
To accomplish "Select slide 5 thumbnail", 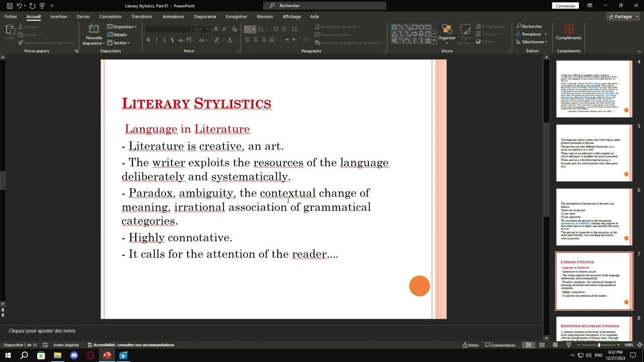I will pyautogui.click(x=594, y=153).
